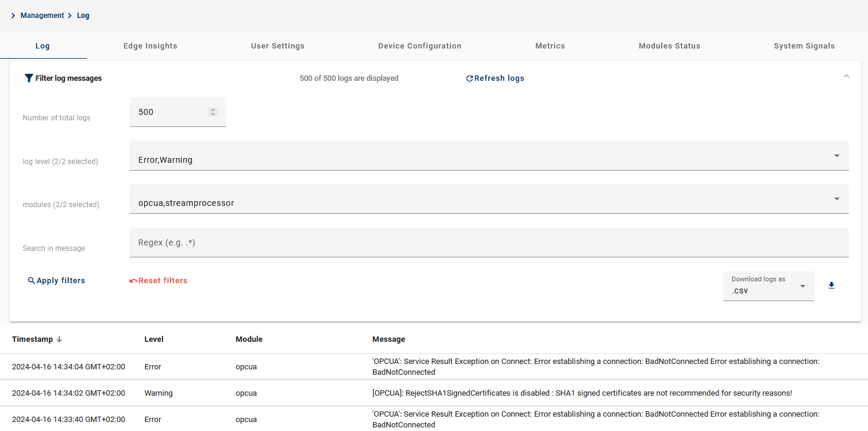Select the Log tab
This screenshot has height=431, width=868.
point(42,46)
